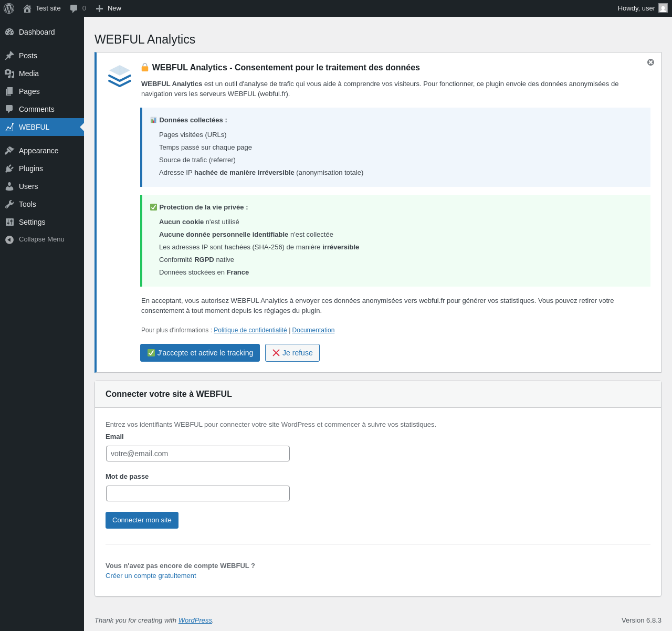Open the Media menu item

tap(42, 73)
